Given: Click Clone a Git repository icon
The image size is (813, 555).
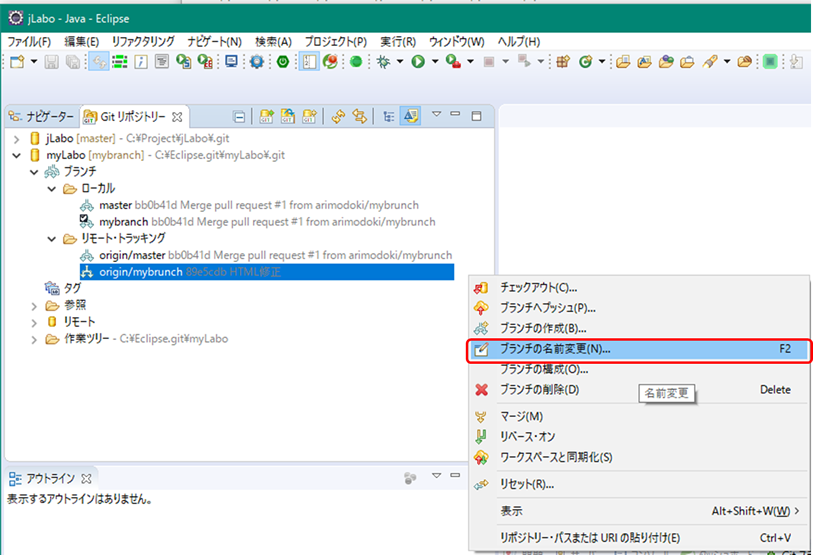Looking at the screenshot, I should (x=288, y=116).
